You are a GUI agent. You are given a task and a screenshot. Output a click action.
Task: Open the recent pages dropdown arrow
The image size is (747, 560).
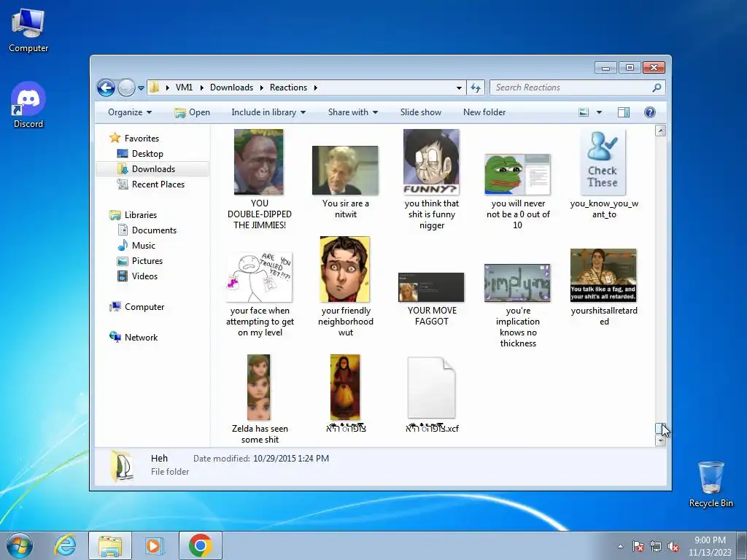click(141, 88)
